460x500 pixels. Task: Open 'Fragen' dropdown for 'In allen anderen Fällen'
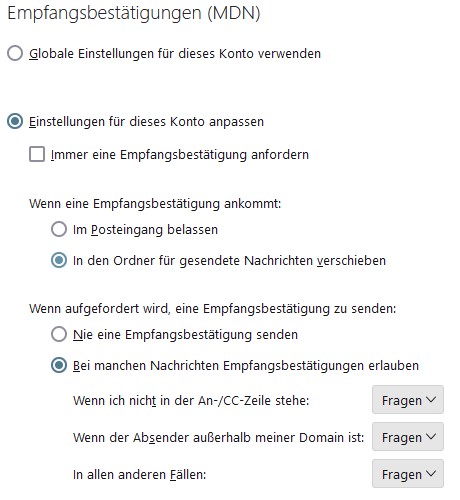point(408,474)
